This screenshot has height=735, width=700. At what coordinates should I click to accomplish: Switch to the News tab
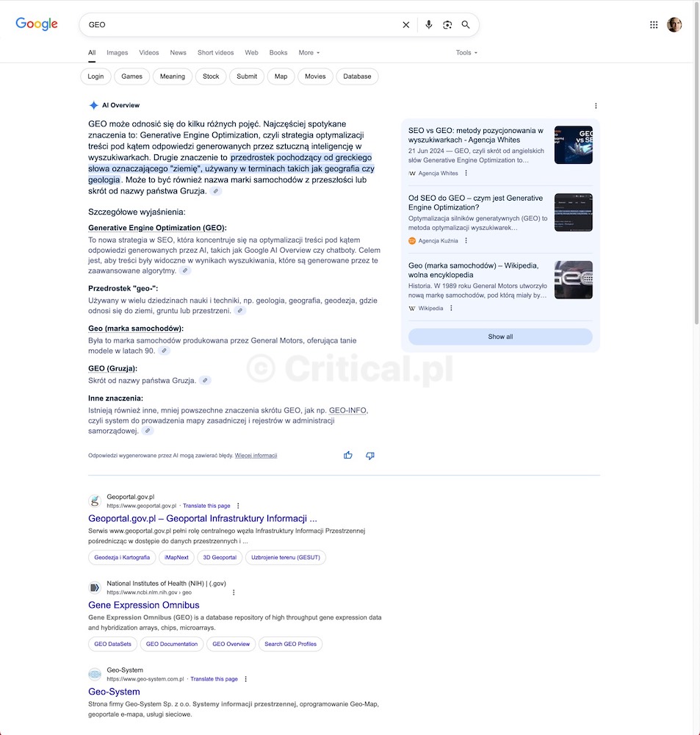point(178,53)
